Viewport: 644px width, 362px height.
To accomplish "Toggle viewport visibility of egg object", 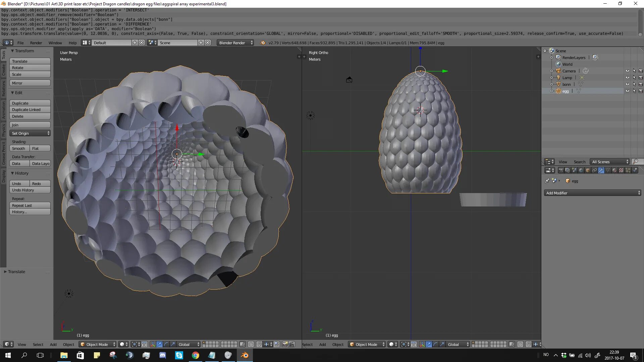I will coord(627,91).
